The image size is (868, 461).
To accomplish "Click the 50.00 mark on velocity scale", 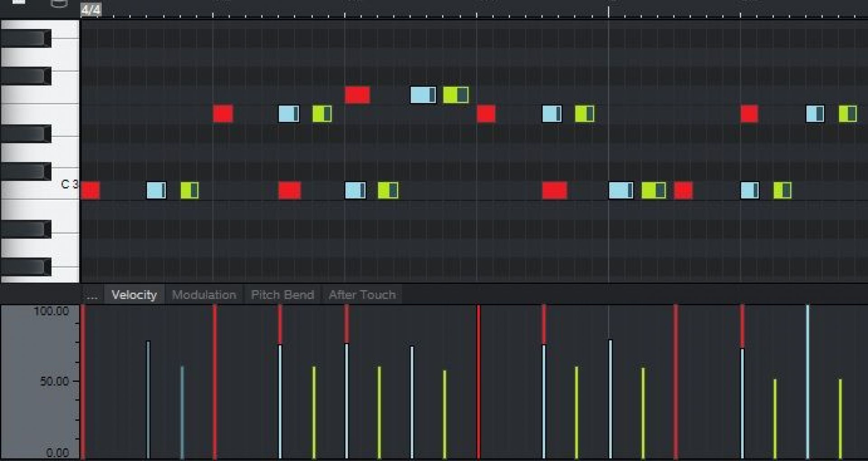I will coord(54,381).
